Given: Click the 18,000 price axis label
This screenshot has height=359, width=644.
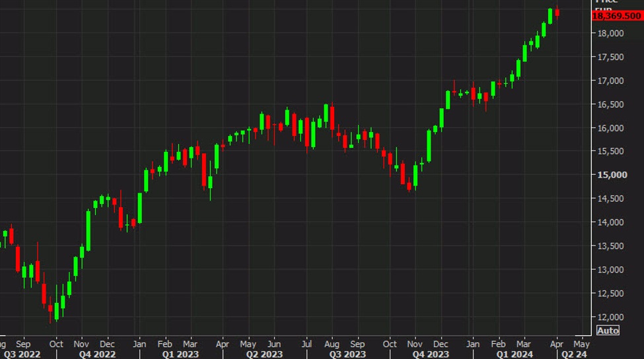Looking at the screenshot, I should pos(610,33).
